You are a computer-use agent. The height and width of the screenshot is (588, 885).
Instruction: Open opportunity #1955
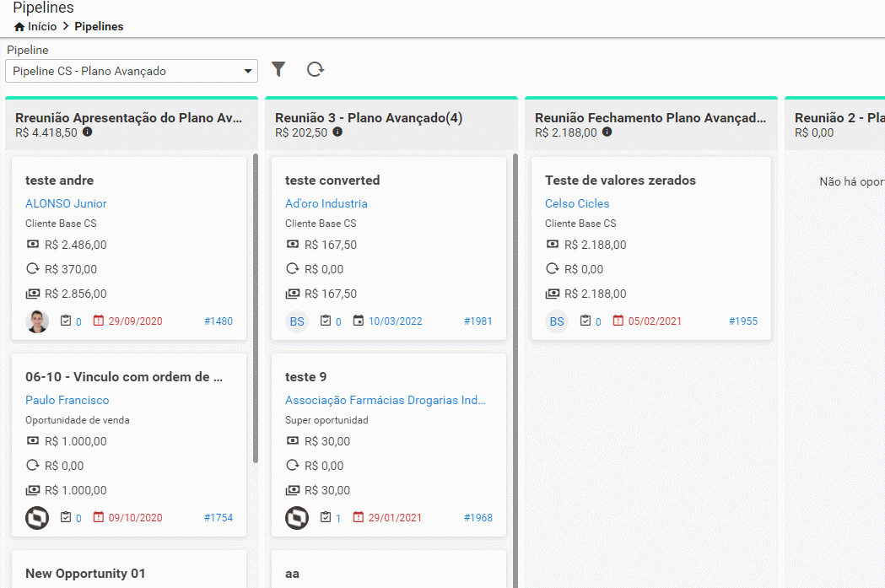(743, 321)
